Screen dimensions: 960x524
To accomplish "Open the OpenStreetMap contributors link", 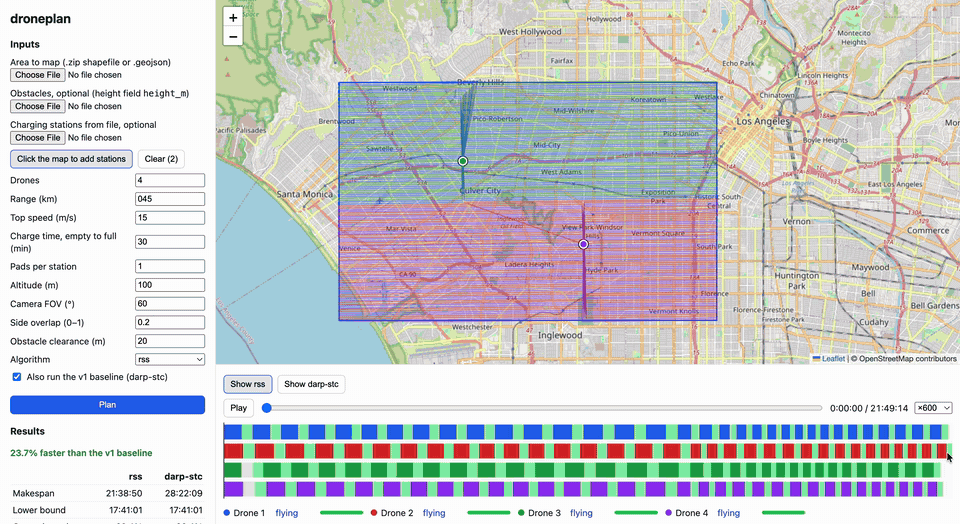I will (907, 359).
